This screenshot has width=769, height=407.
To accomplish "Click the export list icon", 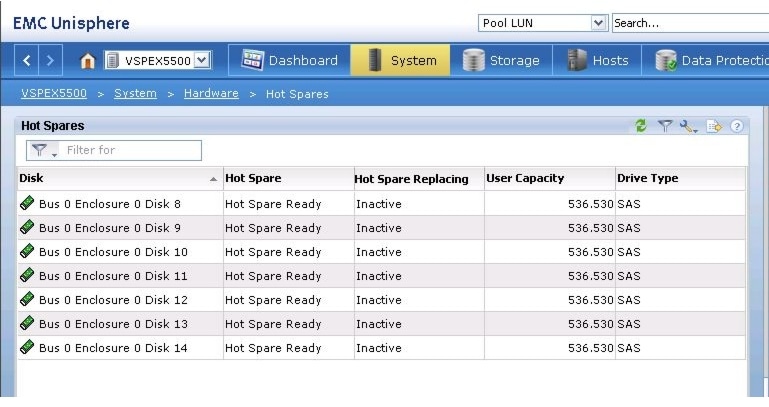I will point(714,127).
